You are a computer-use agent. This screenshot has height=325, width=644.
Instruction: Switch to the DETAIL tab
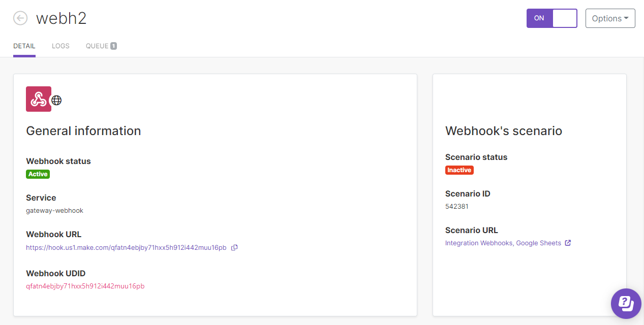click(24, 46)
